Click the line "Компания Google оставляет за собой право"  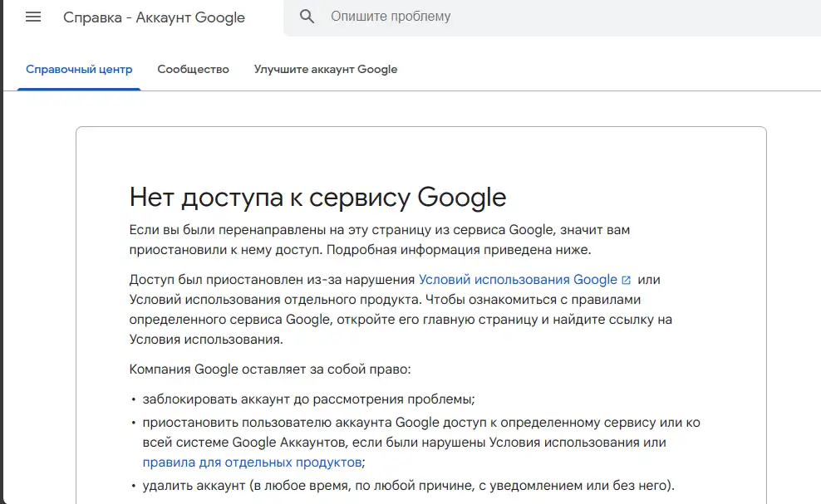[x=270, y=369]
